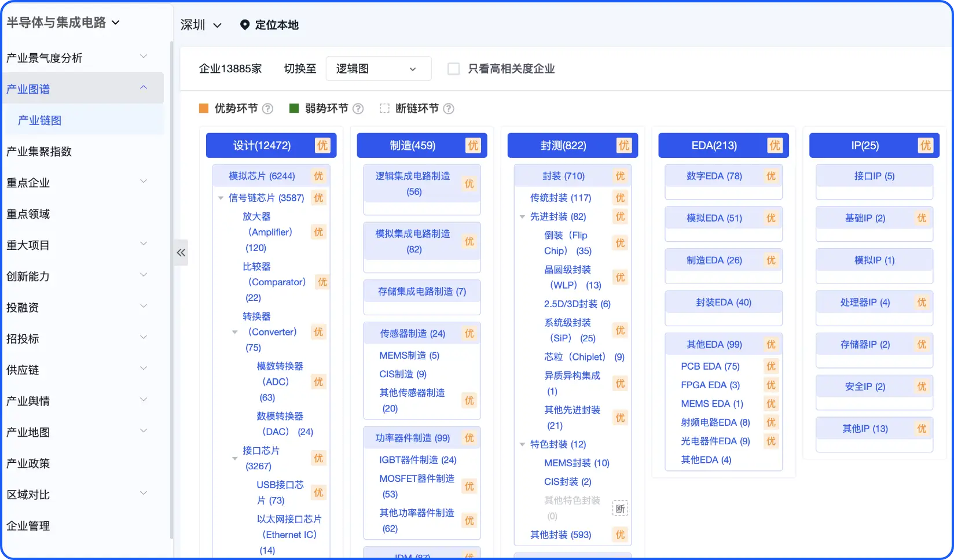Screen dimensions: 954x560
Task: Click the orange 优势环节 legend swatch
Action: point(204,109)
